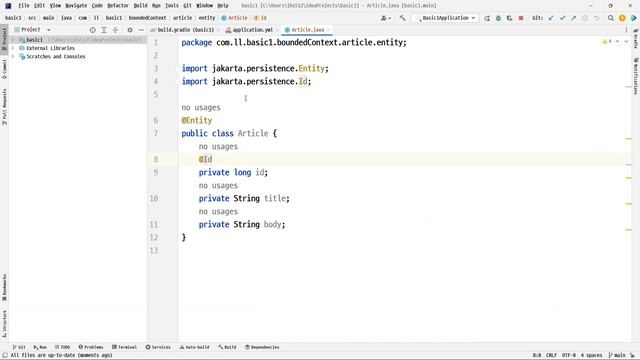Open the Dependencies tool window
Image resolution: width=640 pixels, height=360 pixels.
pos(262,347)
